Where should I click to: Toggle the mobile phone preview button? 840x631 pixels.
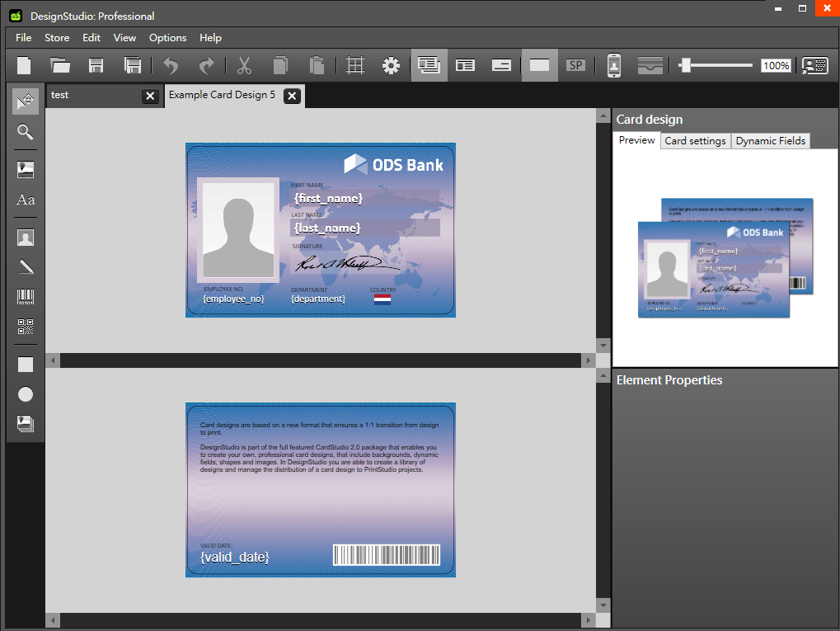pyautogui.click(x=614, y=65)
